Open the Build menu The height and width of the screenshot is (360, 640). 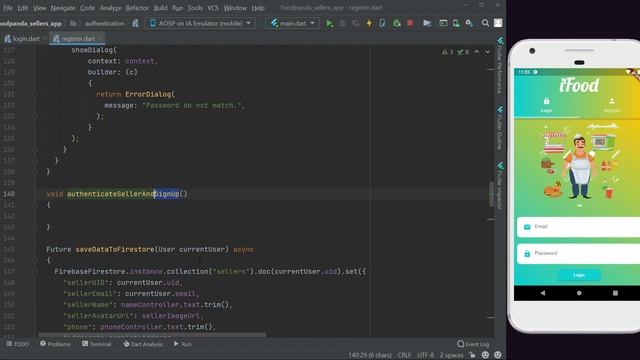(x=160, y=8)
